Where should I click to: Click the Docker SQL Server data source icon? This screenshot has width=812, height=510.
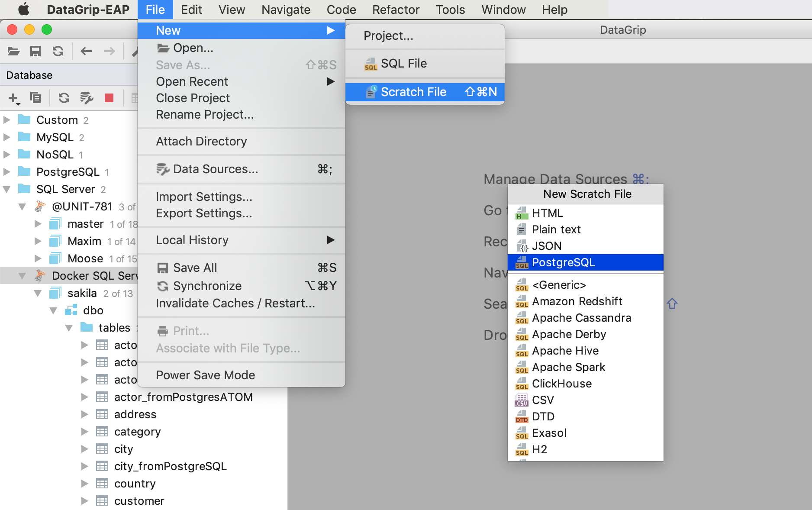(x=40, y=276)
